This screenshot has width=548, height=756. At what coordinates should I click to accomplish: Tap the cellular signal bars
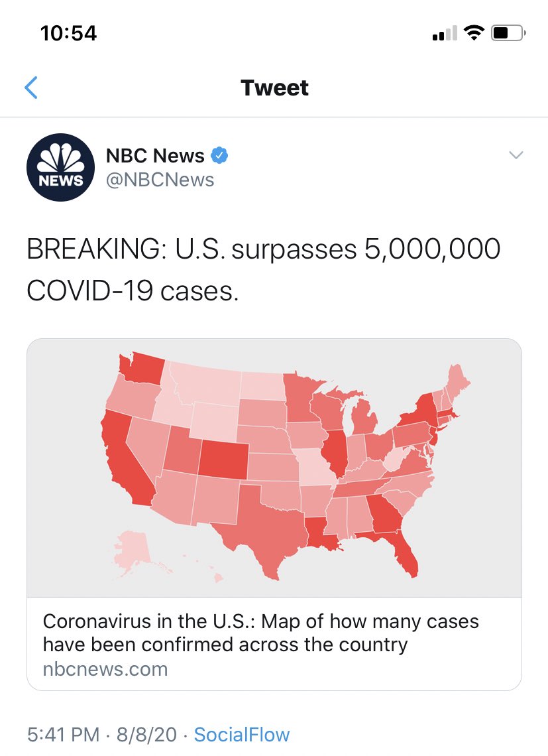(x=445, y=33)
